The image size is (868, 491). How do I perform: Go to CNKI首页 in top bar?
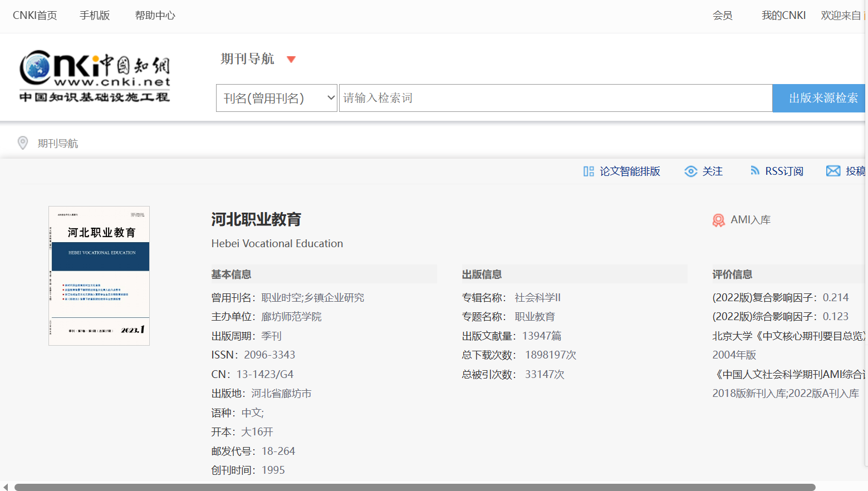pos(35,16)
